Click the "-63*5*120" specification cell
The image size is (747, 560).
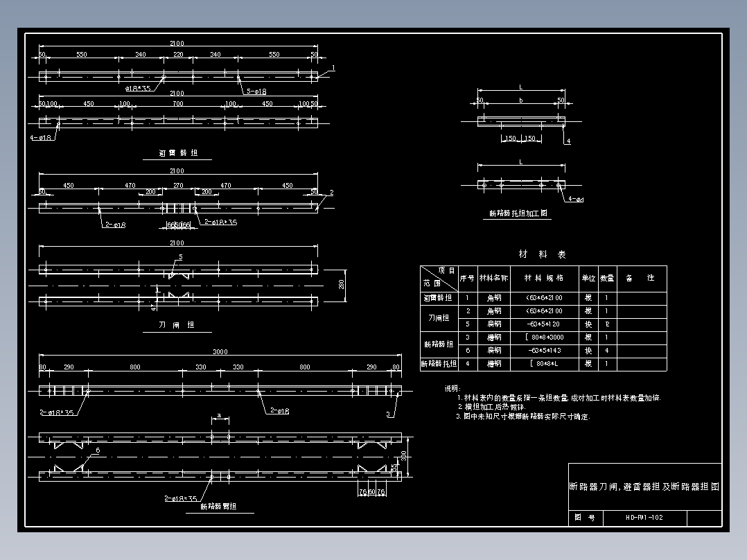pos(543,324)
